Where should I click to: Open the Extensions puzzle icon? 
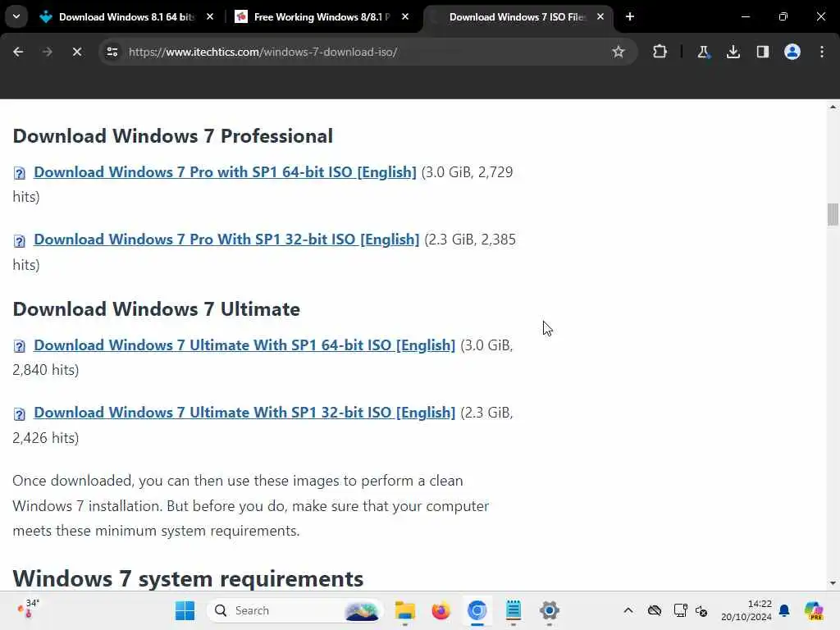(x=660, y=52)
